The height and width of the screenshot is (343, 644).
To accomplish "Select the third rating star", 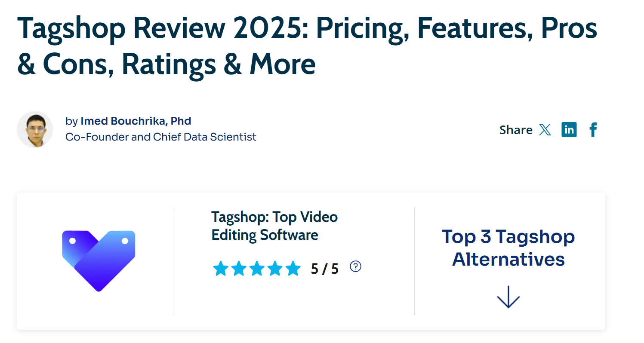I will point(257,269).
